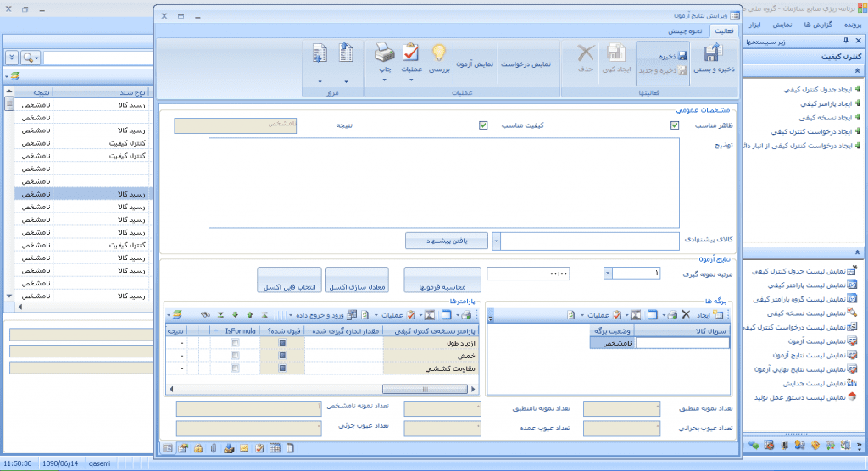Screen dimensions: 868x471
Task: Click inside the description (توضیح) text area
Action: [443, 182]
